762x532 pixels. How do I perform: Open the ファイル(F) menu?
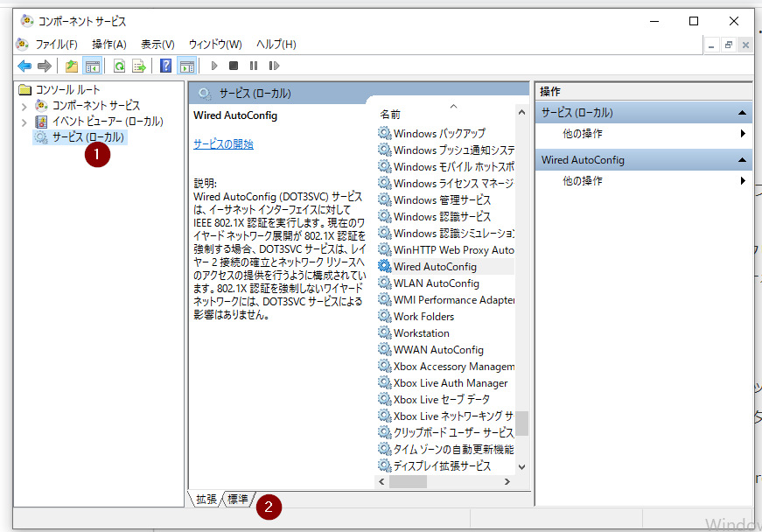click(56, 45)
